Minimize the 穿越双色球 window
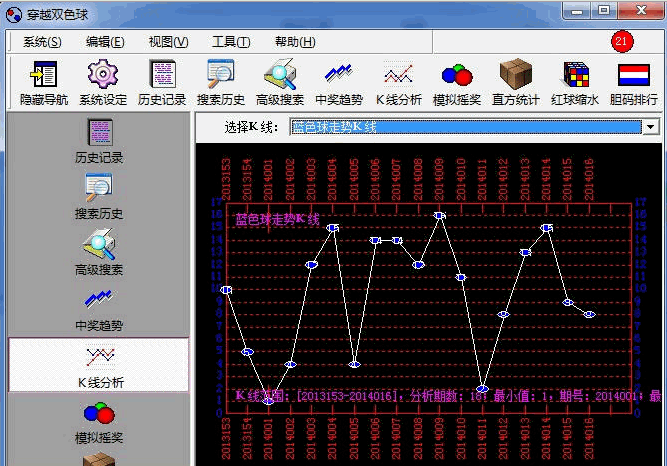The height and width of the screenshot is (466, 667). [x=577, y=11]
